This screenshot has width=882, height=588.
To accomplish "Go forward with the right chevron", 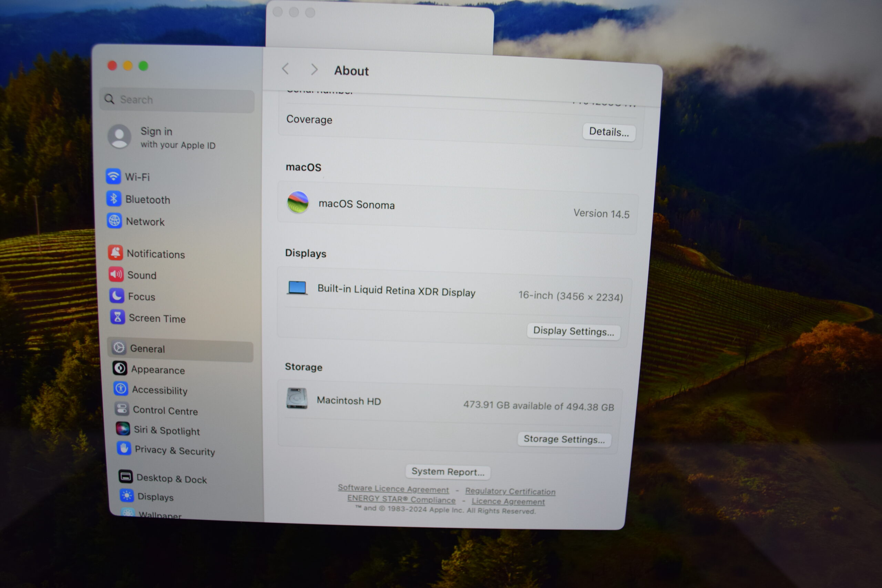I will 314,69.
